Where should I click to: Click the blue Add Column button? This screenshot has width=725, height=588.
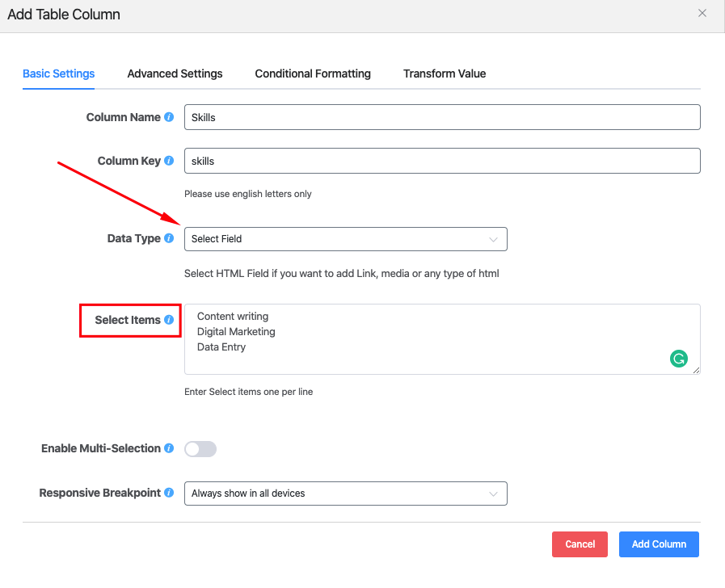point(659,544)
